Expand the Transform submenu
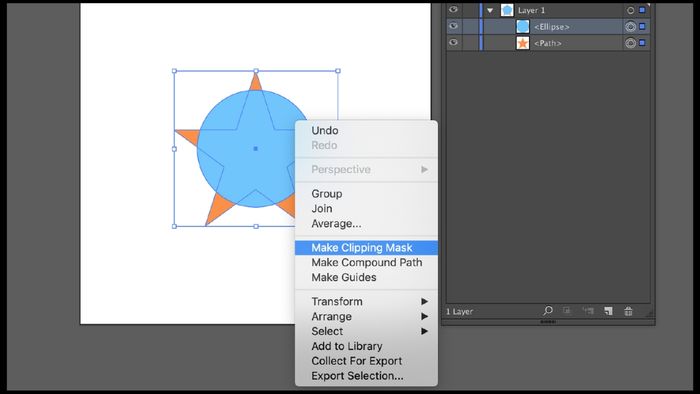 tap(366, 301)
